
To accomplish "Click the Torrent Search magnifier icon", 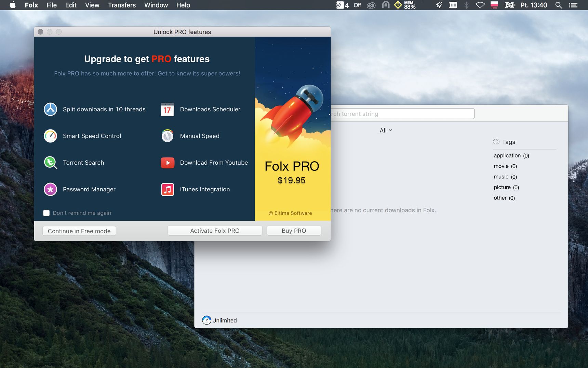I will coord(50,163).
